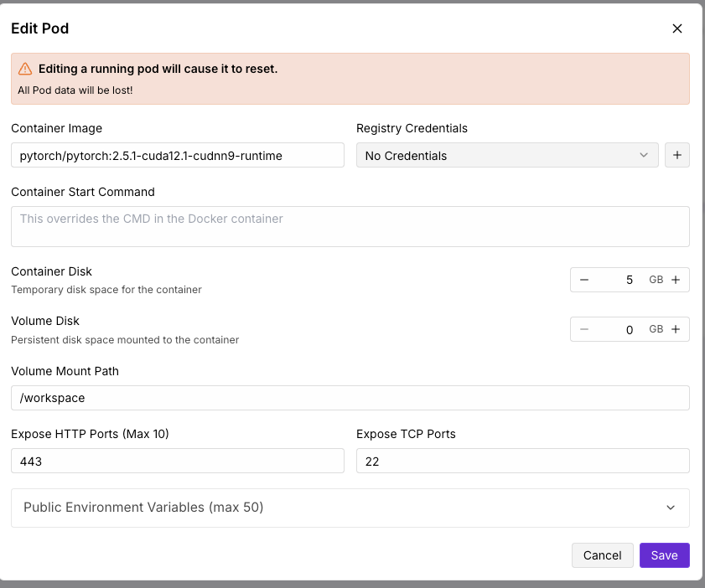Image resolution: width=705 pixels, height=588 pixels.
Task: Decrease Volume Disk size with minus
Action: [584, 329]
